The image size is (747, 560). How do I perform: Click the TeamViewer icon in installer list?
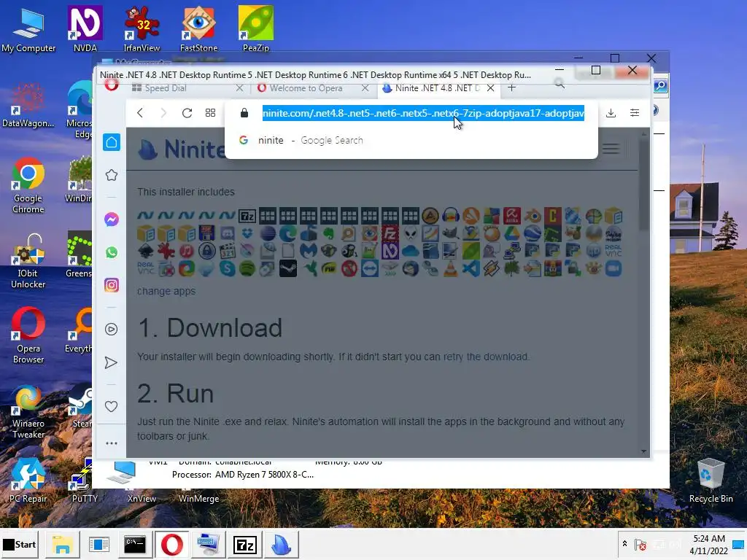[370, 268]
